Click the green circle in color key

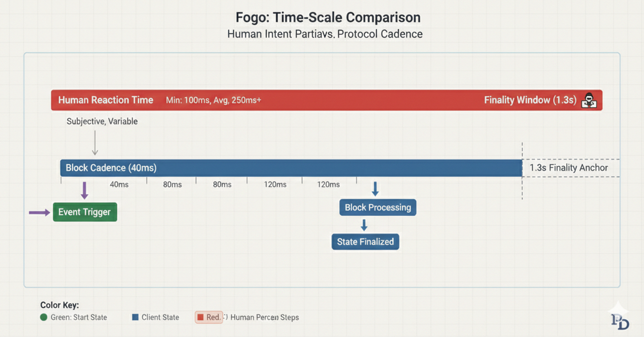click(44, 317)
